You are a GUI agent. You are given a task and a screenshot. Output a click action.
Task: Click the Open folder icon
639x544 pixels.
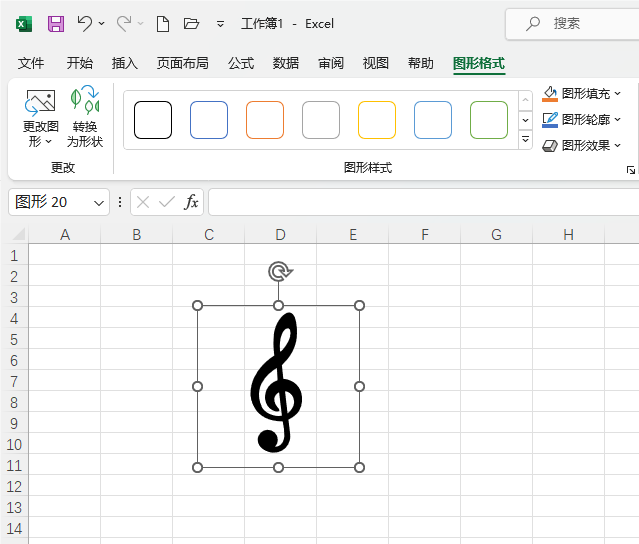click(191, 23)
